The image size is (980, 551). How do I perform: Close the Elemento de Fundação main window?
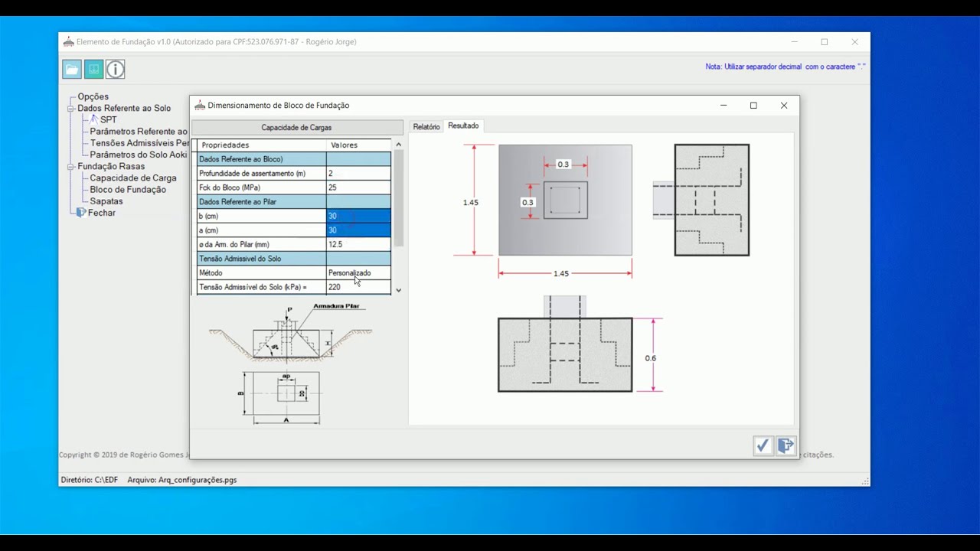(854, 42)
